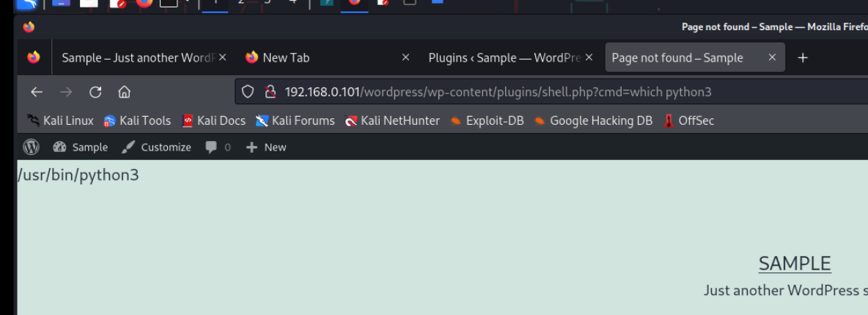
Task: Click the URL address bar
Action: tap(551, 92)
